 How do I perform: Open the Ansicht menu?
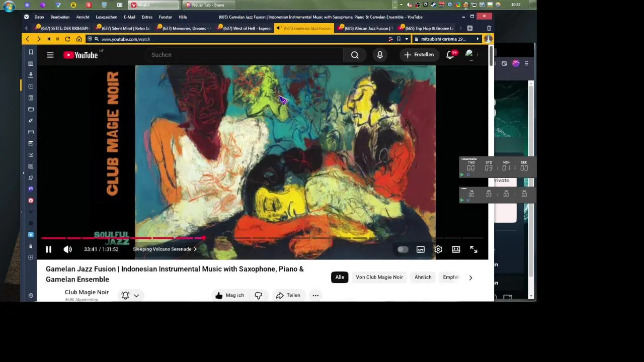pyautogui.click(x=83, y=17)
